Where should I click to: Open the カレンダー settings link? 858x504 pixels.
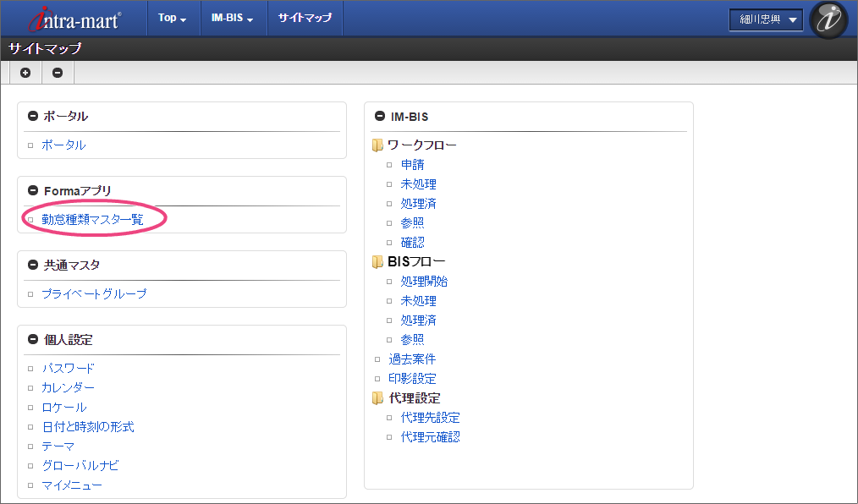pos(68,387)
